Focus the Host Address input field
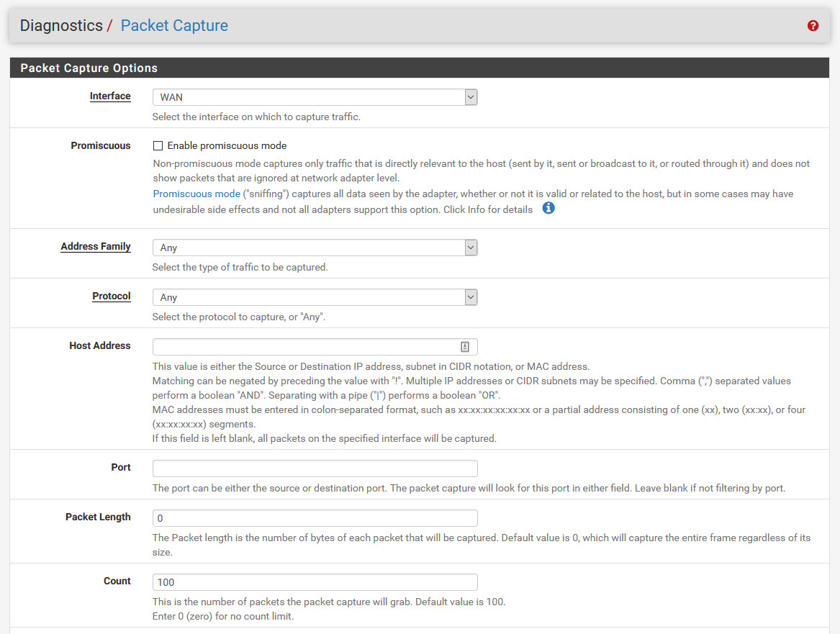This screenshot has width=840, height=634. tap(315, 347)
